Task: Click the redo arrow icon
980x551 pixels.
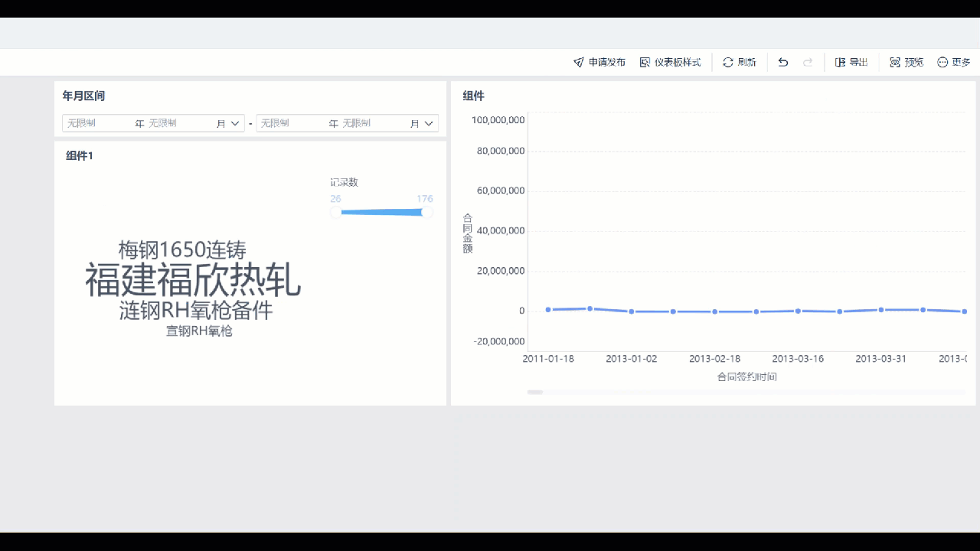Action: (x=808, y=62)
